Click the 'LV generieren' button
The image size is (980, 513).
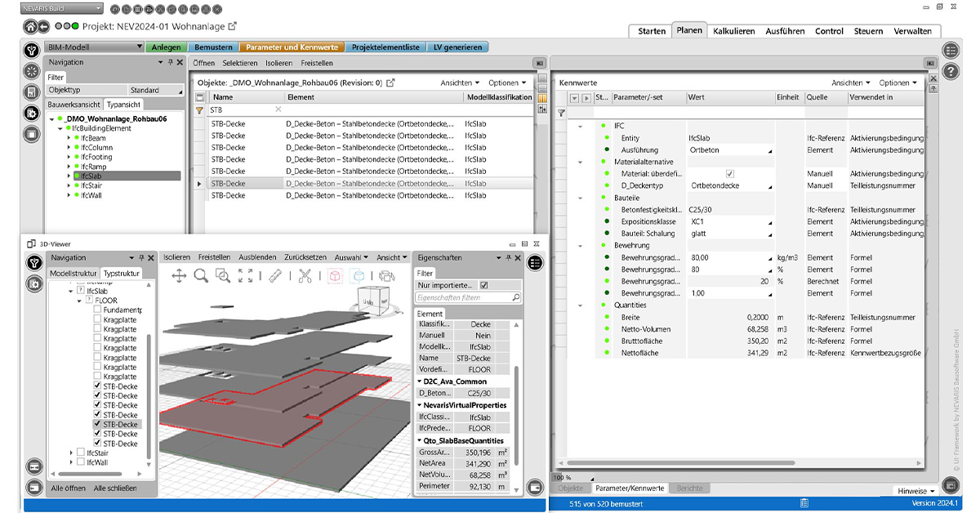point(457,47)
